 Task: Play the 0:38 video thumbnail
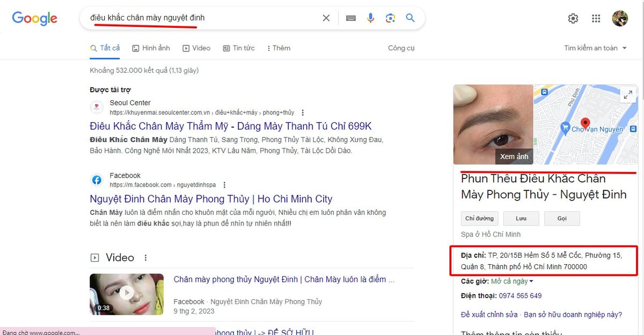[127, 294]
